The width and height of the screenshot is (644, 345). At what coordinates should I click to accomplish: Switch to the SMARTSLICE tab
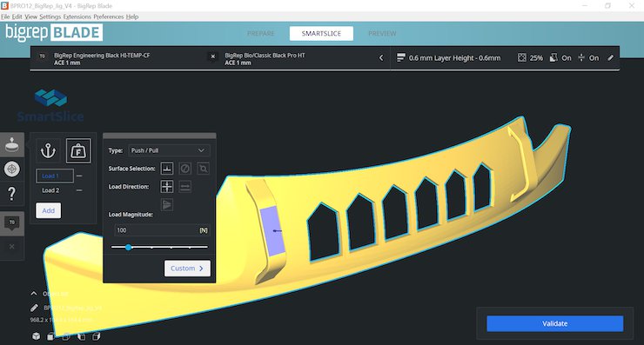[321, 33]
